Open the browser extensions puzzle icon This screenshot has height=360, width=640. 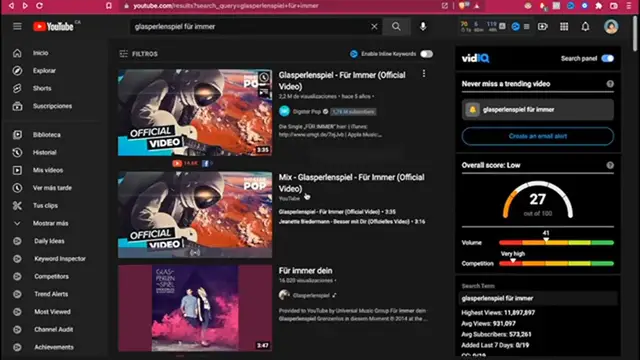[599, 6]
